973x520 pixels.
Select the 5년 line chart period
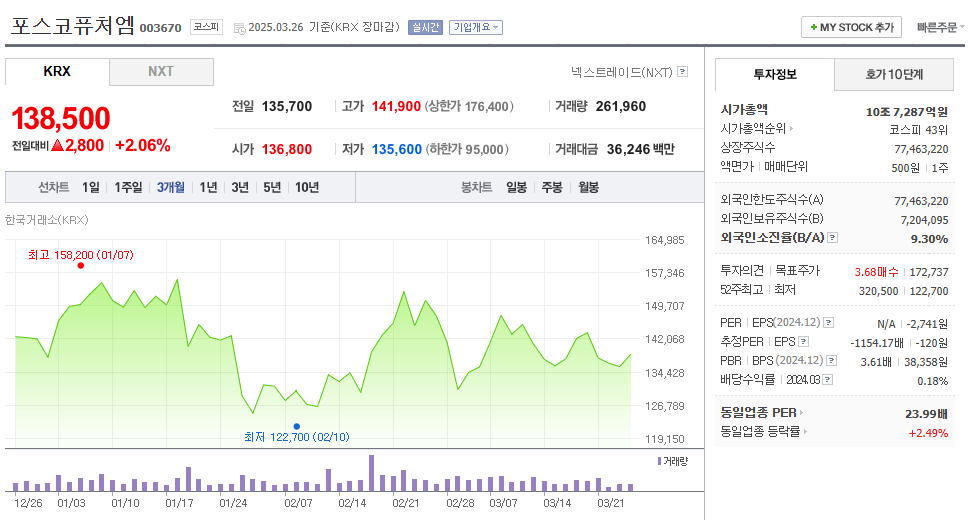pyautogui.click(x=272, y=187)
